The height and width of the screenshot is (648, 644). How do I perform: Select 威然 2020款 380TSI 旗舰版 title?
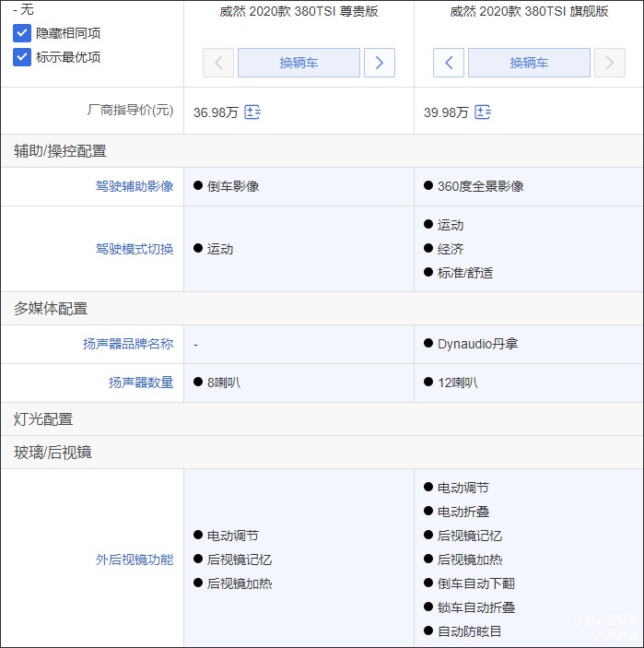pos(529,12)
